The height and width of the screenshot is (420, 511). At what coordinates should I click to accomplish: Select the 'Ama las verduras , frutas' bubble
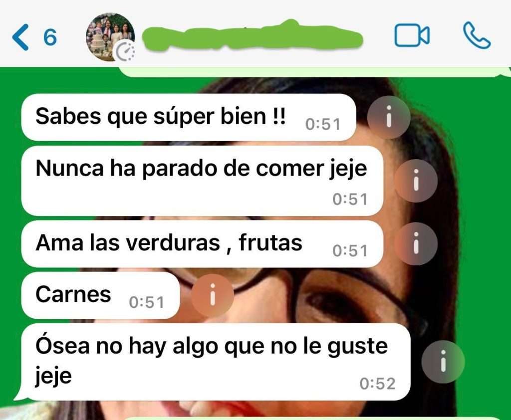coord(202,244)
